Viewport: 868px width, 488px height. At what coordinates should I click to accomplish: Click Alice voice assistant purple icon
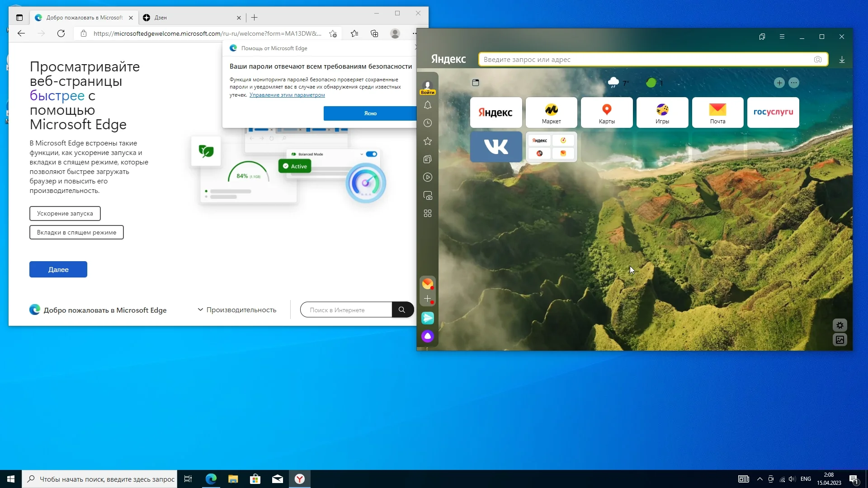click(x=427, y=336)
